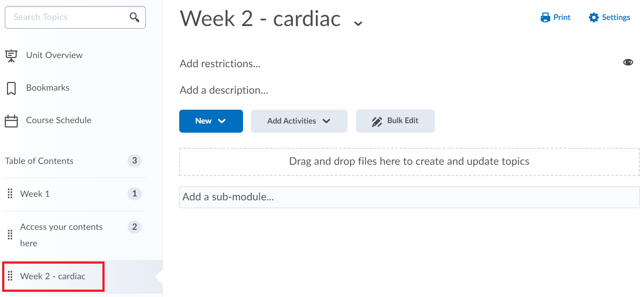Click the Bookmarks icon
The width and height of the screenshot is (644, 297).
point(11,88)
